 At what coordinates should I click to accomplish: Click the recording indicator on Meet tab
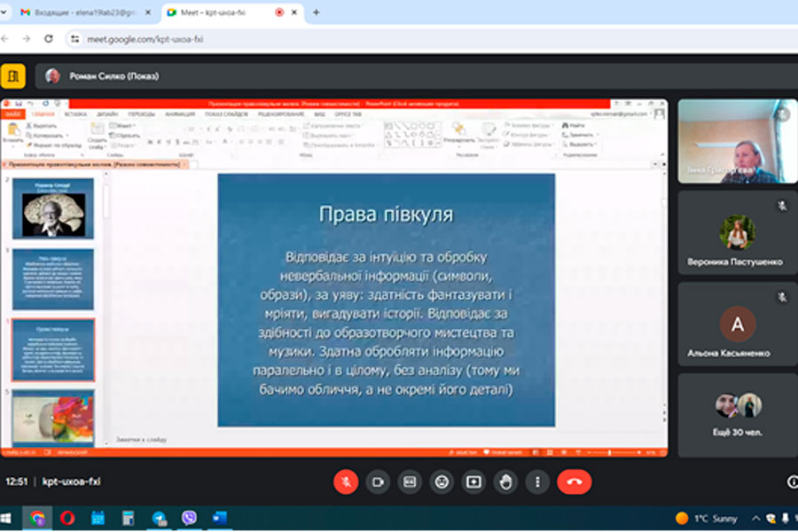point(279,12)
